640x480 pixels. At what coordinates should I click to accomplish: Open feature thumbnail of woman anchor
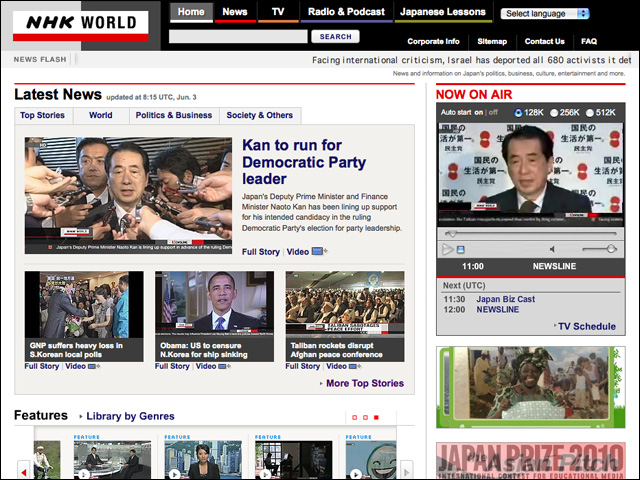point(203,460)
